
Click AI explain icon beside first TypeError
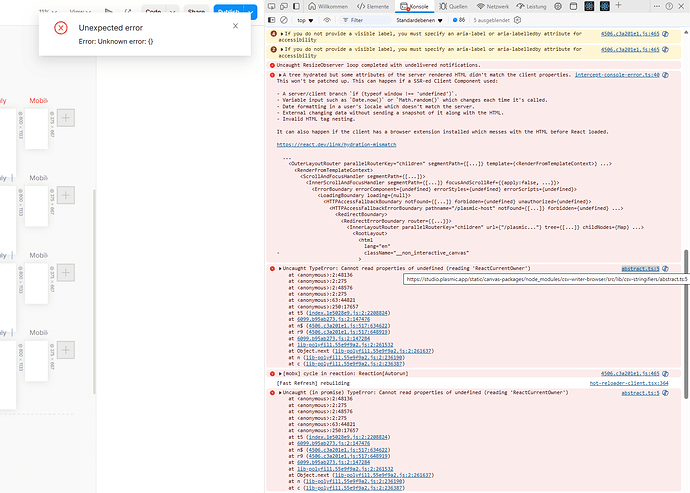(x=665, y=269)
